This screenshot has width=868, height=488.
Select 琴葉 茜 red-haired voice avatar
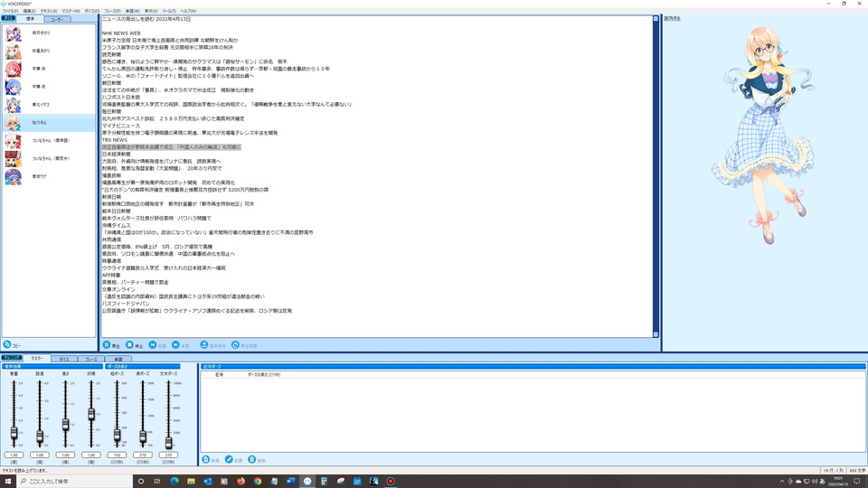click(x=14, y=70)
